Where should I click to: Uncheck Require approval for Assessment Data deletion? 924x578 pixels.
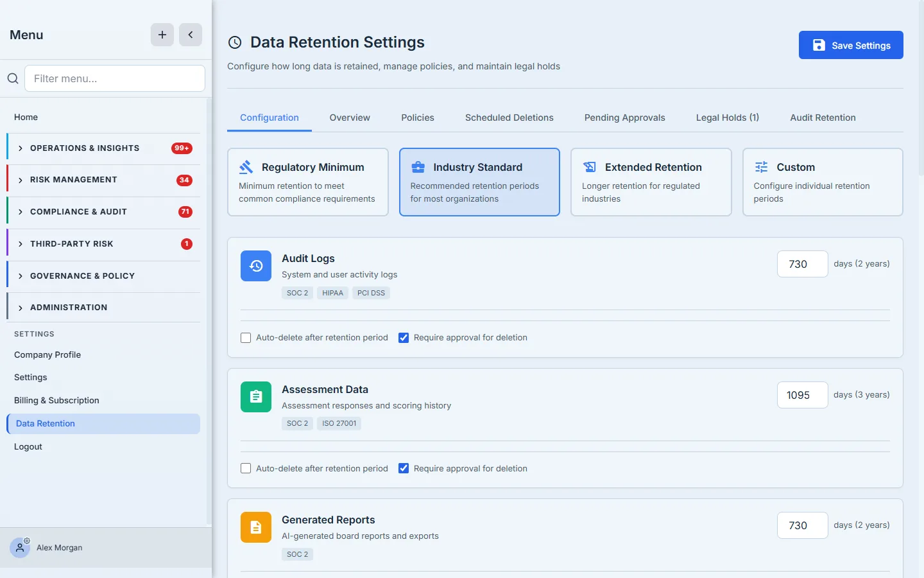404,469
